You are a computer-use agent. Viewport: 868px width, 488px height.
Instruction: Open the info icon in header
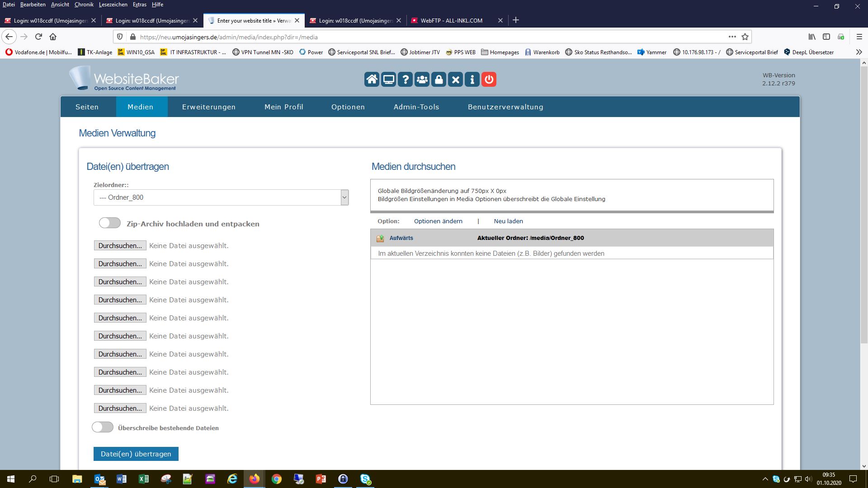click(472, 80)
